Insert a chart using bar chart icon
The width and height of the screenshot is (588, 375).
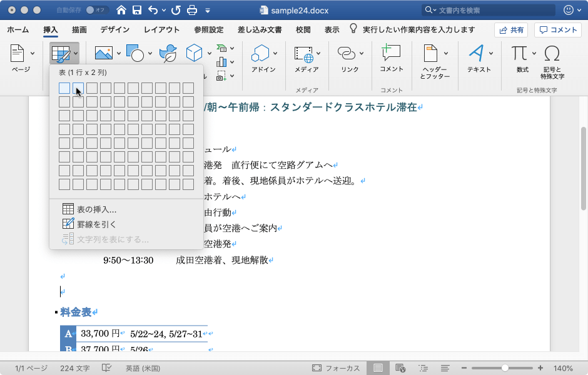point(221,62)
